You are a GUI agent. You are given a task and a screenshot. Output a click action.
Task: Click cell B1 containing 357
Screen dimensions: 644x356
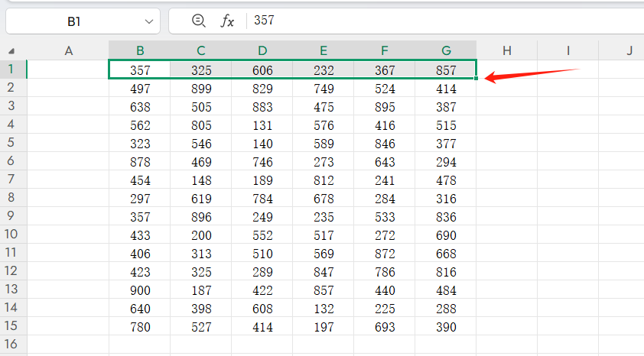[x=140, y=70]
